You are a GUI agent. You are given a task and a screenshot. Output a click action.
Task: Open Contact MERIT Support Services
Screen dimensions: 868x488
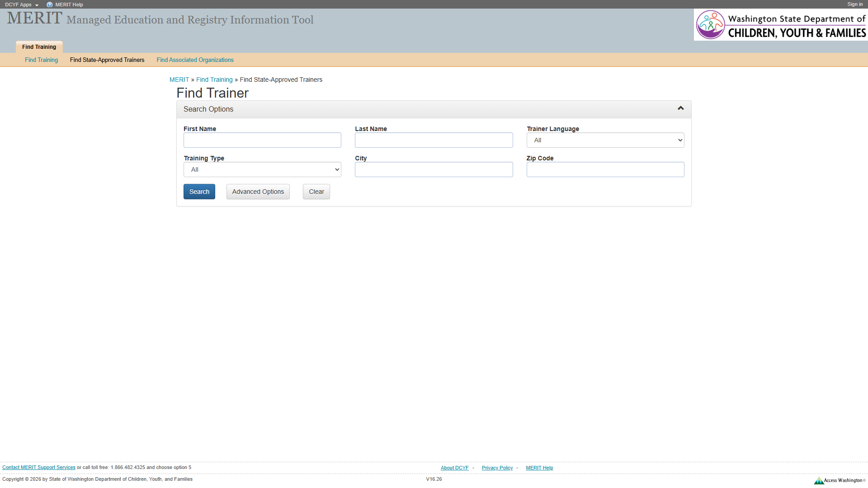(x=39, y=467)
